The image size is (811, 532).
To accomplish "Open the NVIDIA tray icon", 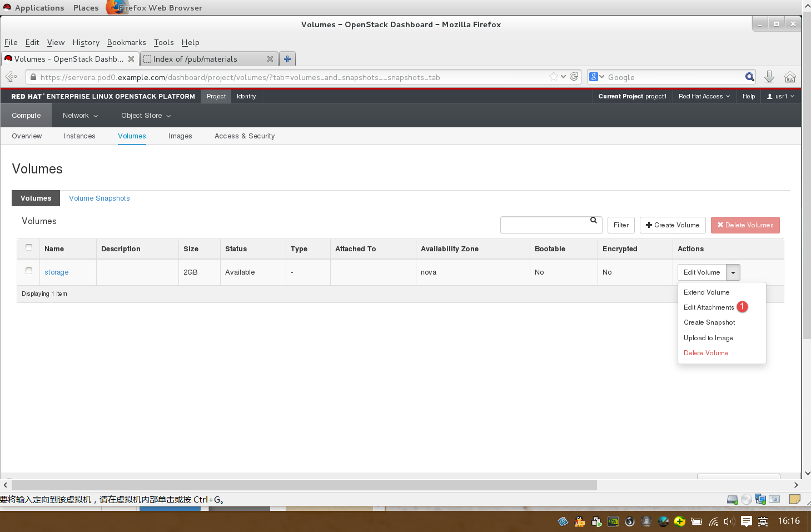I will (613, 521).
